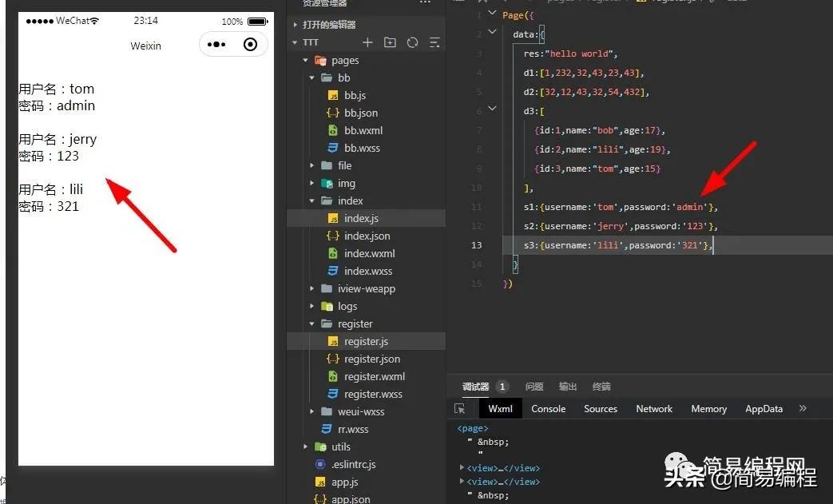The width and height of the screenshot is (833, 504).
Task: Collapse the bb folder
Action: tap(311, 77)
